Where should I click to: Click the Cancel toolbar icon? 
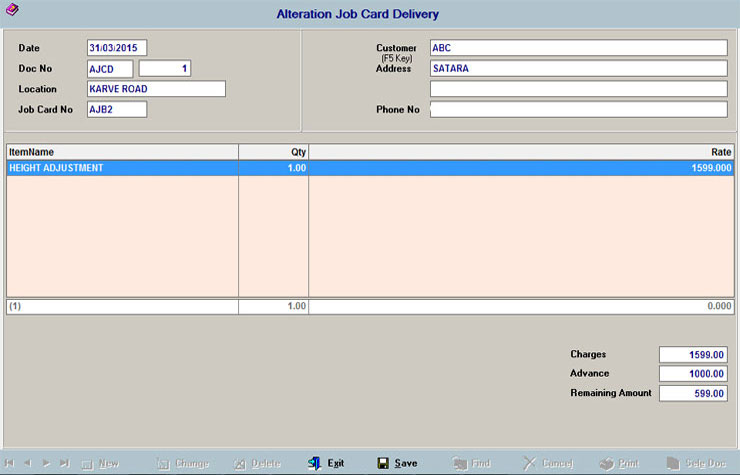click(530, 463)
